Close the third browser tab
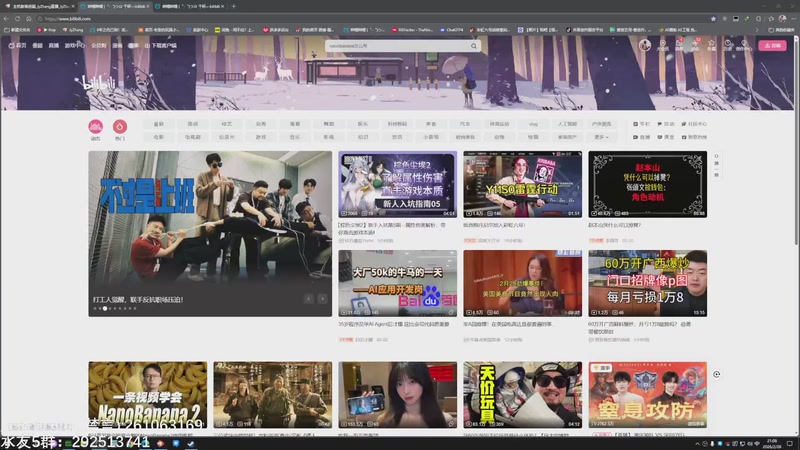The image size is (800, 450). (222, 6)
